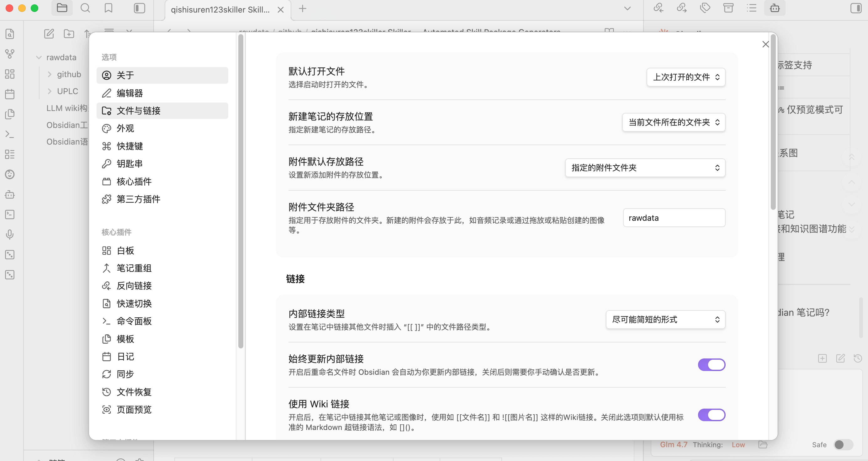
Task: Click the chat history clock icon
Action: tap(858, 358)
